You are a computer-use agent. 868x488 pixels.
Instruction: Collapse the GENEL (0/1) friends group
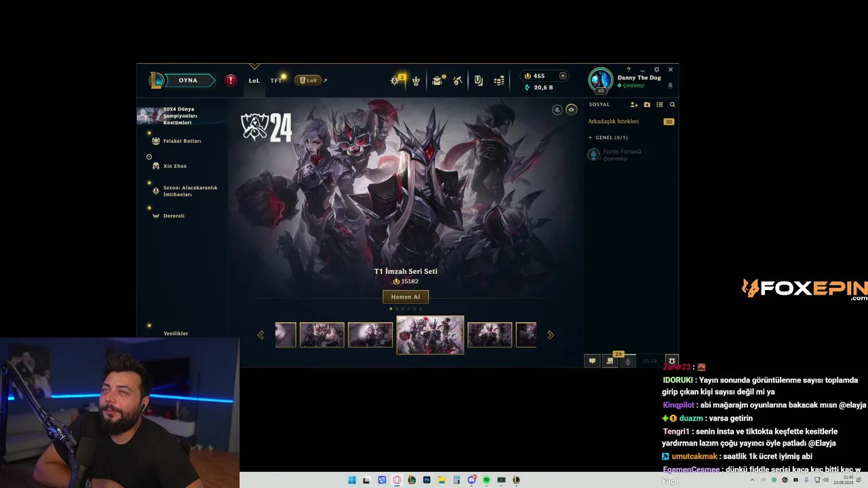(x=591, y=138)
